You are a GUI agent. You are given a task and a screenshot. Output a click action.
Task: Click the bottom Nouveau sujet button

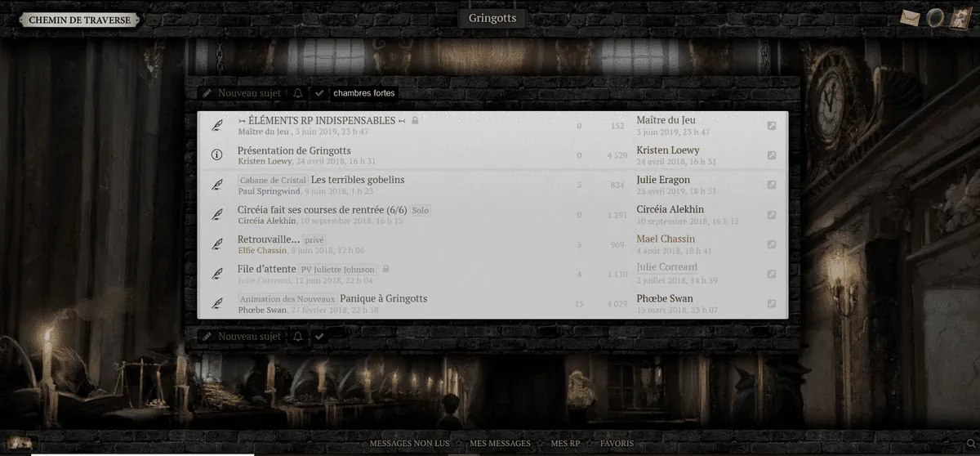click(242, 336)
